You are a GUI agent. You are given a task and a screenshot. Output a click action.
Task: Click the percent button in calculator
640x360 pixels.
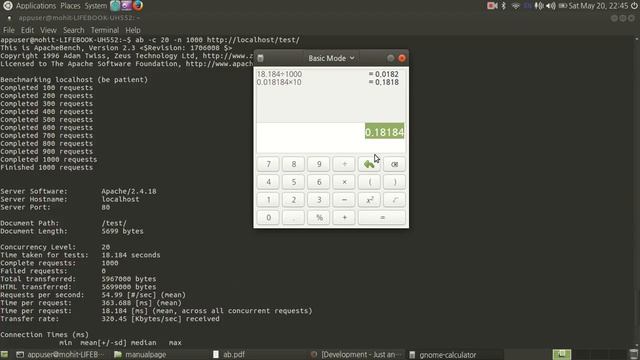coord(319,218)
